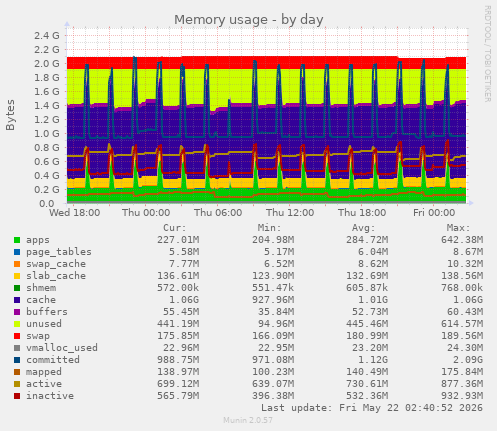Click swap average value 180.99M
The width and height of the screenshot is (497, 431).
[x=367, y=336]
